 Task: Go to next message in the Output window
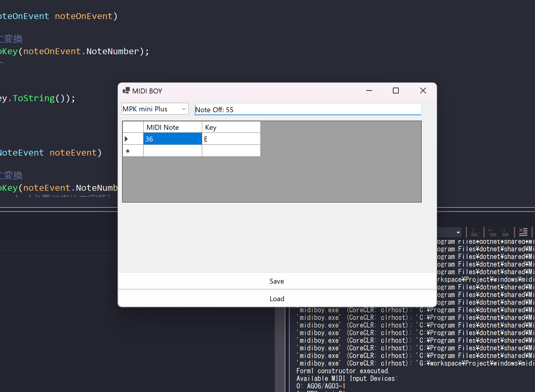(x=505, y=232)
